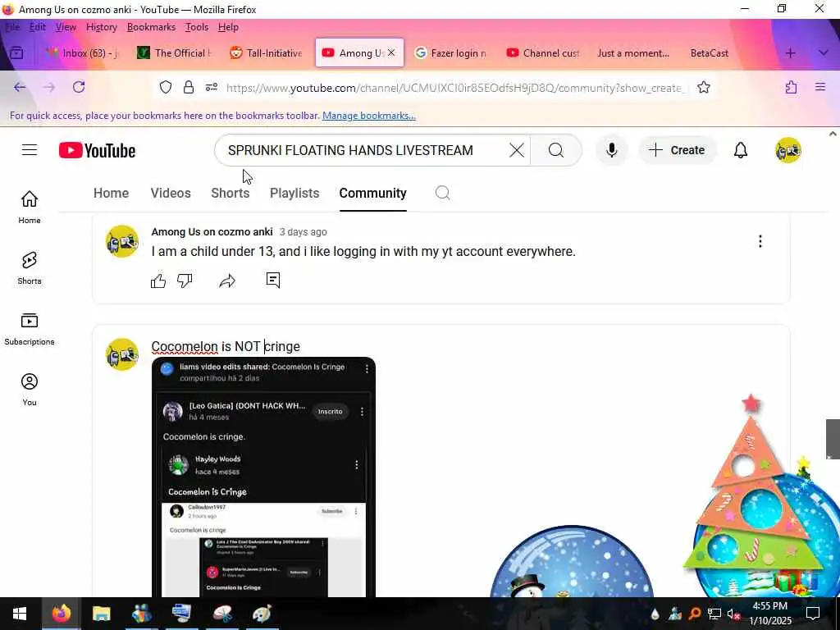Switch to the 'Just a moment...' tab
The width and height of the screenshot is (840, 630).
(633, 53)
